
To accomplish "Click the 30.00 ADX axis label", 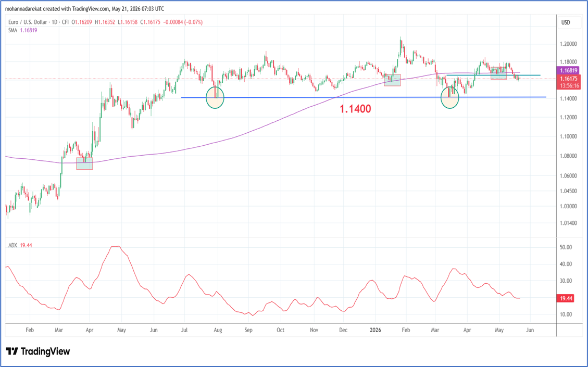I will (x=566, y=281).
